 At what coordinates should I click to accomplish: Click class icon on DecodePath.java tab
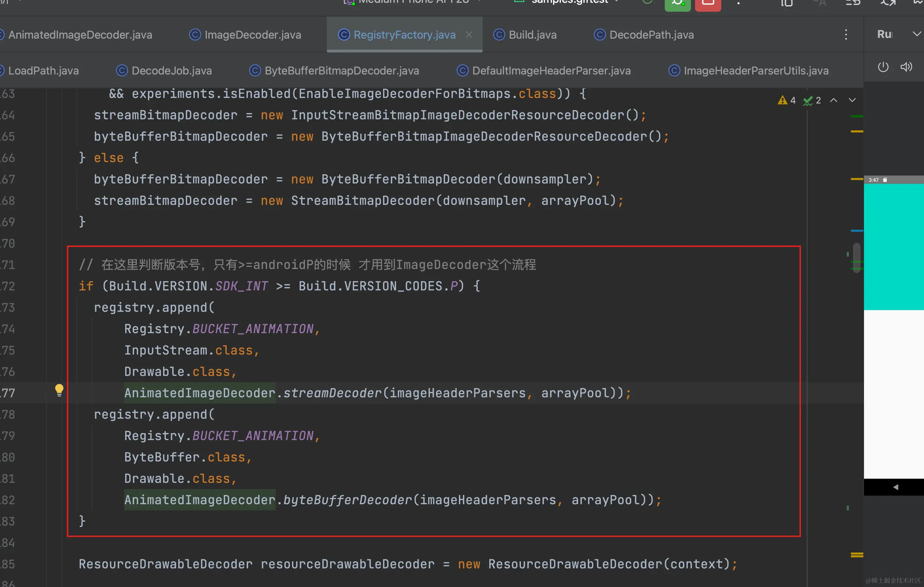[600, 35]
